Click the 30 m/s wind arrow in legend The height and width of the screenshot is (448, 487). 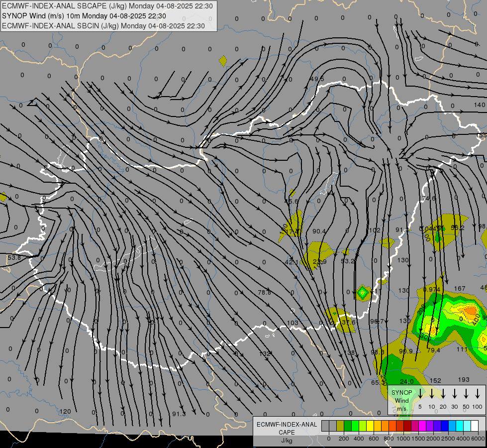coord(455,393)
